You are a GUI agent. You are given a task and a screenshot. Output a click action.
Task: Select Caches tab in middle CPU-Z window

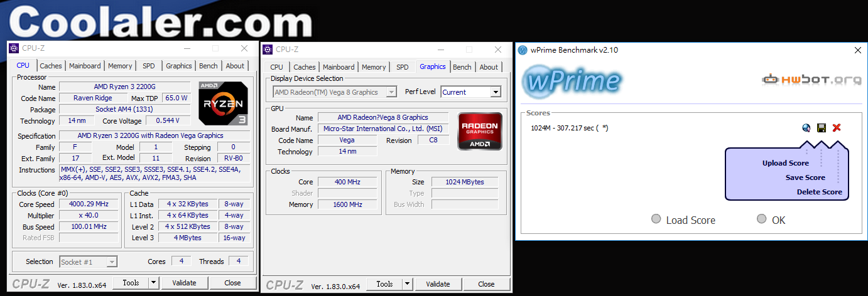click(x=305, y=67)
